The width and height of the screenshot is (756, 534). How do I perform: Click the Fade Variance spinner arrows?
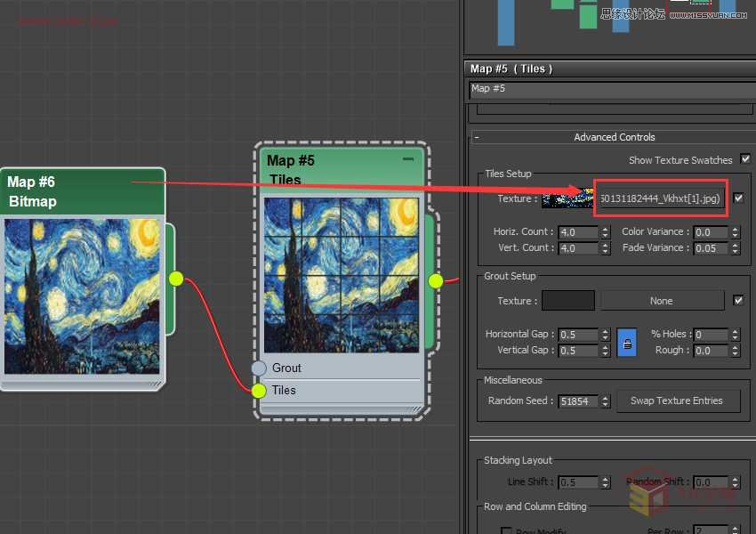[x=735, y=248]
